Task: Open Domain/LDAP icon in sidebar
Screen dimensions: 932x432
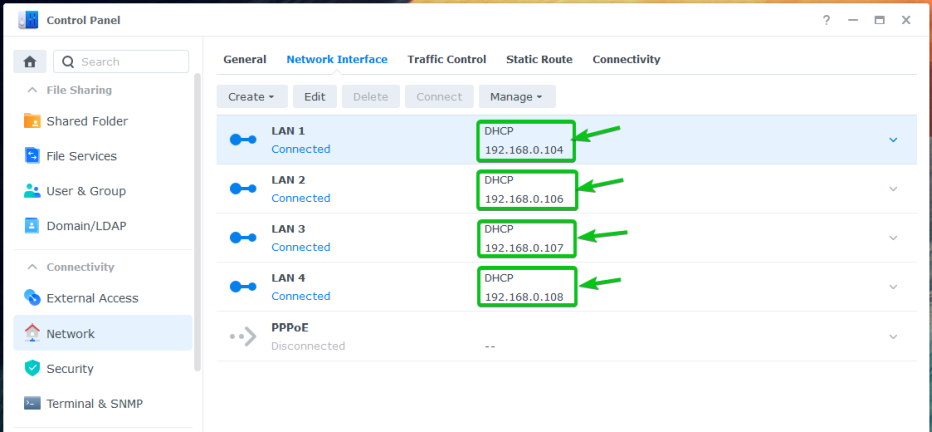Action: coord(32,226)
